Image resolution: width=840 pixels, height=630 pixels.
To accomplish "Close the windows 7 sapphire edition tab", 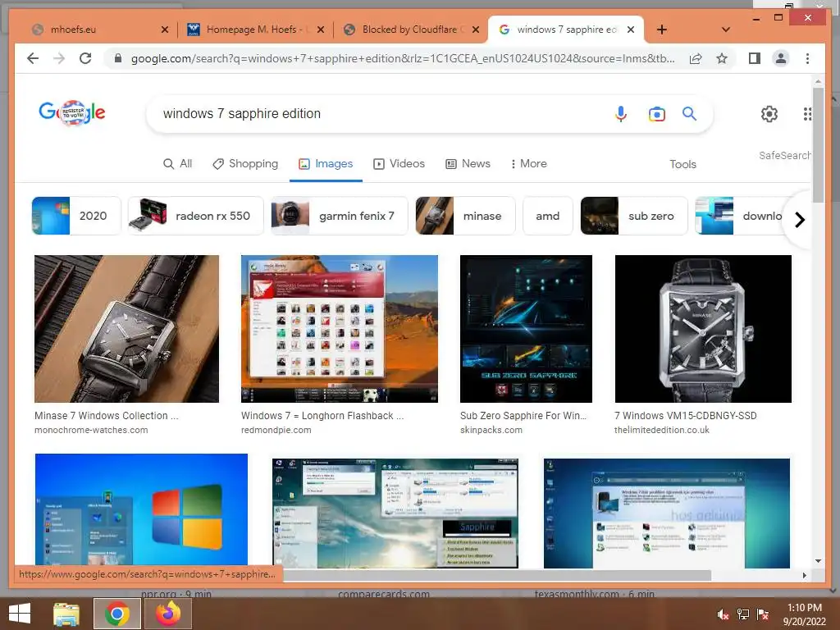I will point(631,30).
